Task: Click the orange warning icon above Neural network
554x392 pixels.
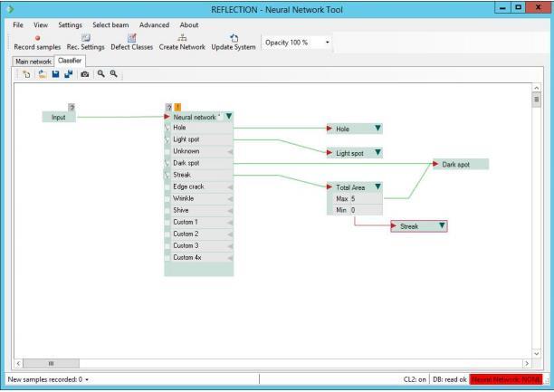Action: [177, 107]
